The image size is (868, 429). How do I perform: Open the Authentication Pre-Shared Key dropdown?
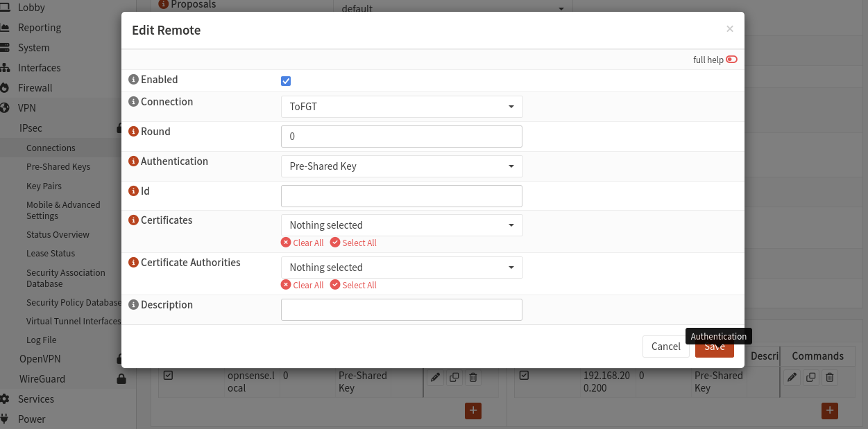pos(402,166)
